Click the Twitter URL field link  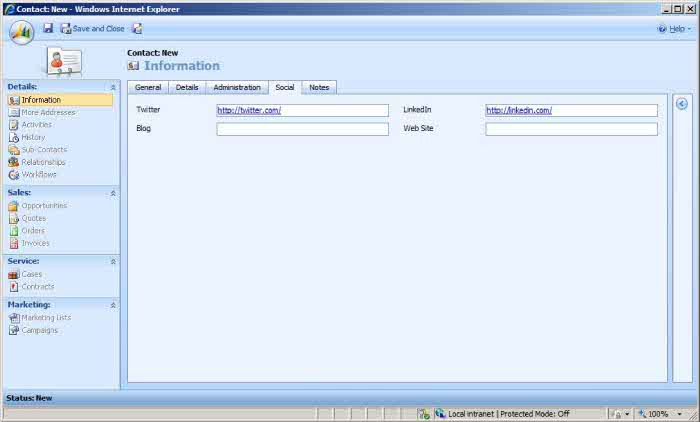(x=249, y=110)
